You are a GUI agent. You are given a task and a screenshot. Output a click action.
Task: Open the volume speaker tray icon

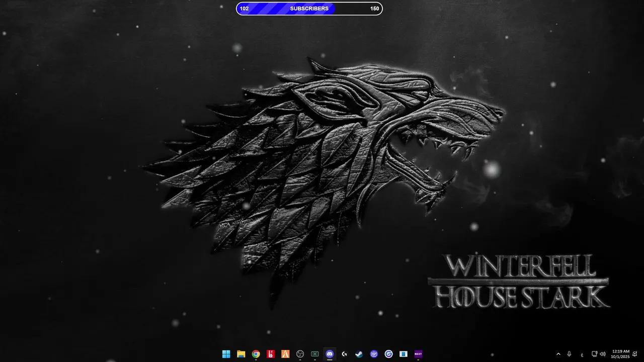point(603,354)
